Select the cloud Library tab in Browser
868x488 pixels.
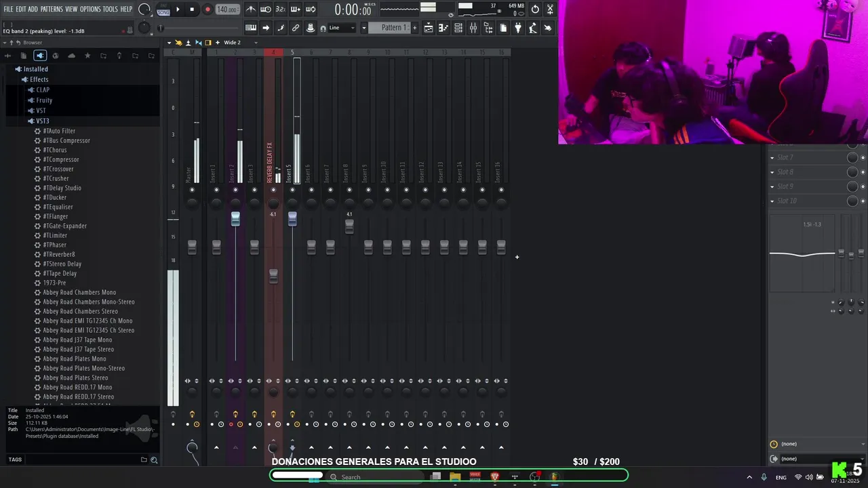72,56
